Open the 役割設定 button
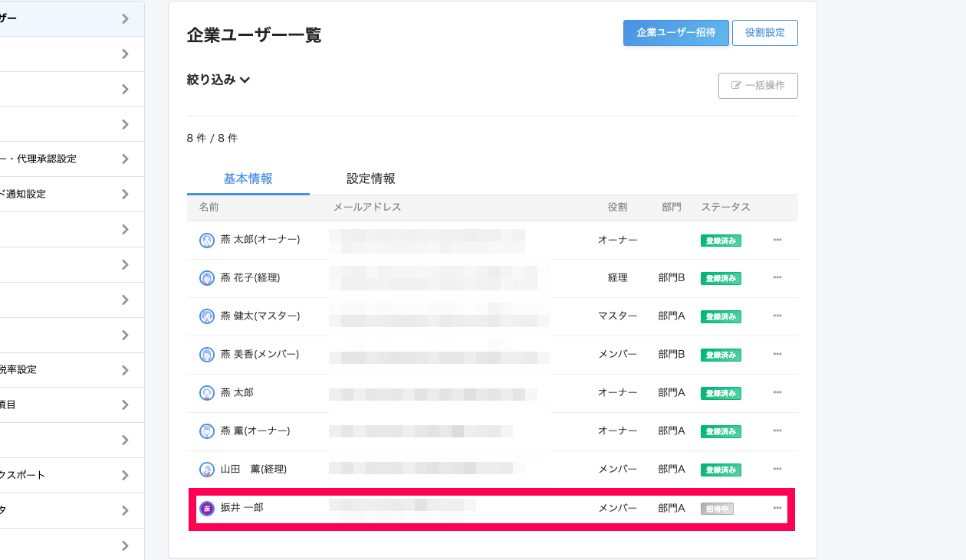 (765, 33)
